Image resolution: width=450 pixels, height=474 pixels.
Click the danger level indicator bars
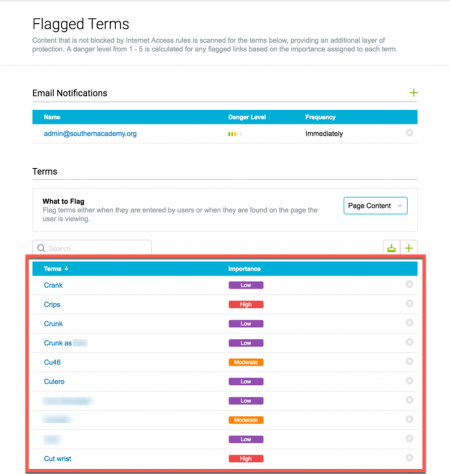(x=235, y=134)
